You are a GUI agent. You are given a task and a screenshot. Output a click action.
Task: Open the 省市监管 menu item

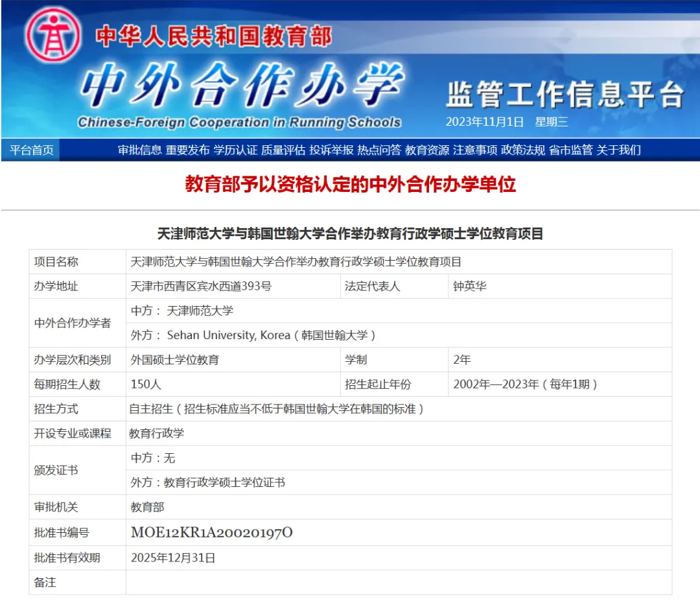coord(571,150)
